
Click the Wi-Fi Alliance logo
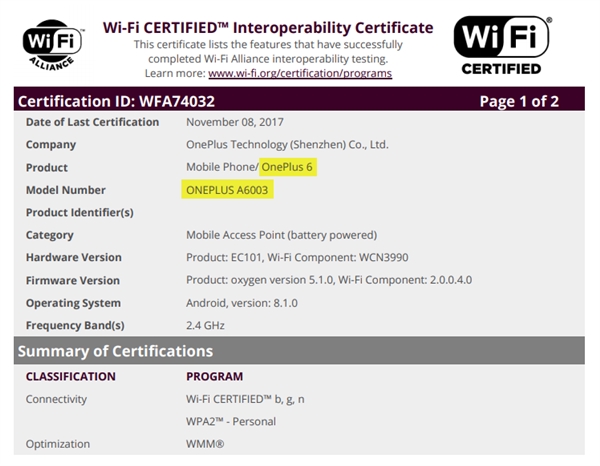click(x=52, y=46)
